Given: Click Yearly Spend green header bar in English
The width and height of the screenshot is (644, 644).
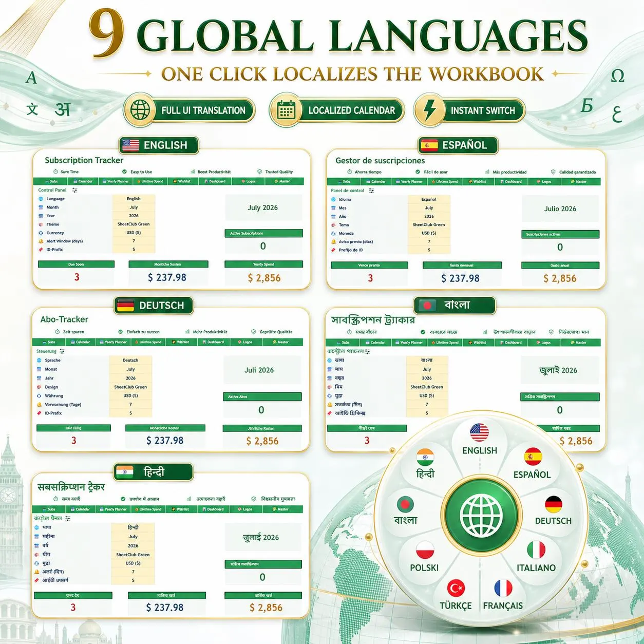Looking at the screenshot, I should click(263, 264).
